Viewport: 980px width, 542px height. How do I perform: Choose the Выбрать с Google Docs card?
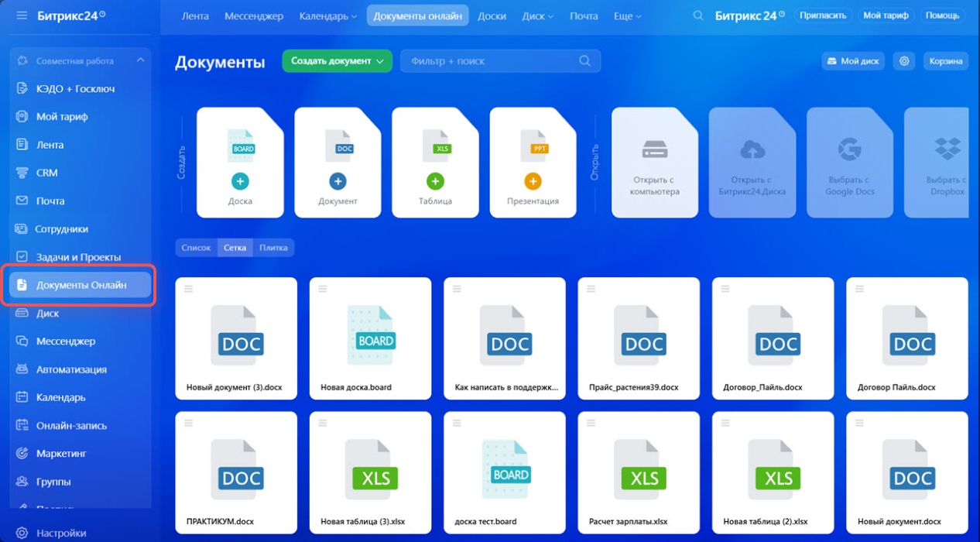pyautogui.click(x=850, y=163)
